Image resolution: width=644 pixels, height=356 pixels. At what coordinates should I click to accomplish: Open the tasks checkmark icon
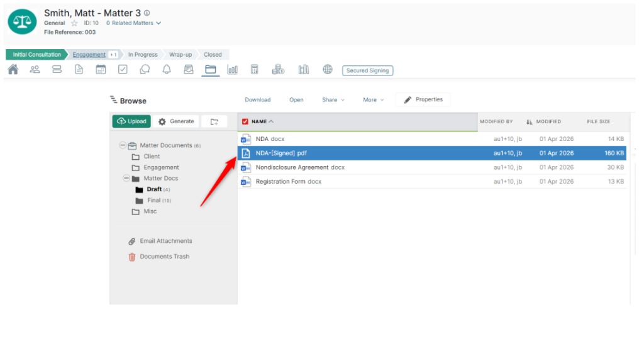[123, 69]
